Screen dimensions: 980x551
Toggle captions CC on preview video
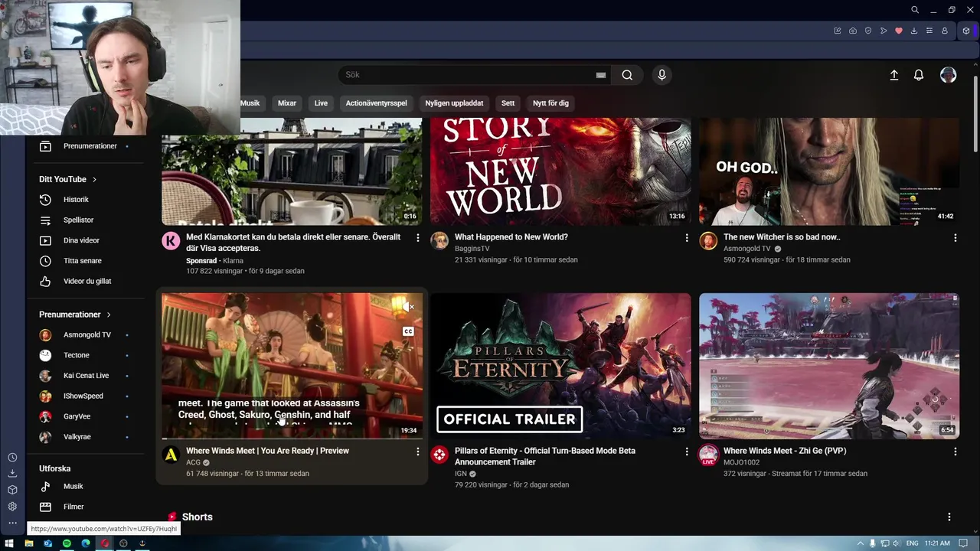point(408,331)
